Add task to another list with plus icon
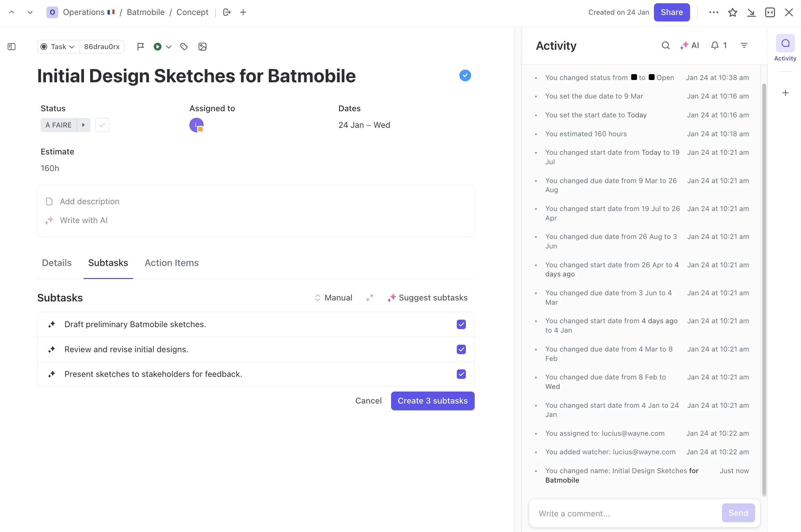This screenshot has width=801, height=532. click(243, 12)
